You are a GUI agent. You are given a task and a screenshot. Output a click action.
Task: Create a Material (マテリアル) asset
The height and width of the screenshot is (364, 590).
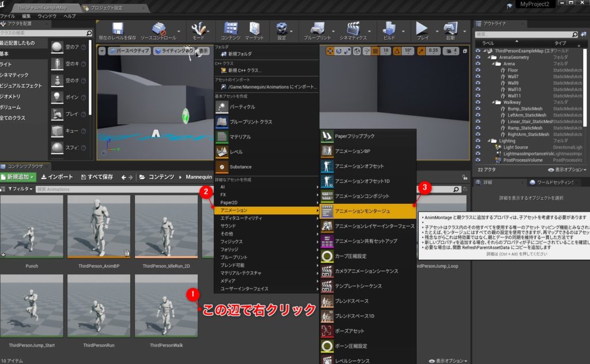266,137
